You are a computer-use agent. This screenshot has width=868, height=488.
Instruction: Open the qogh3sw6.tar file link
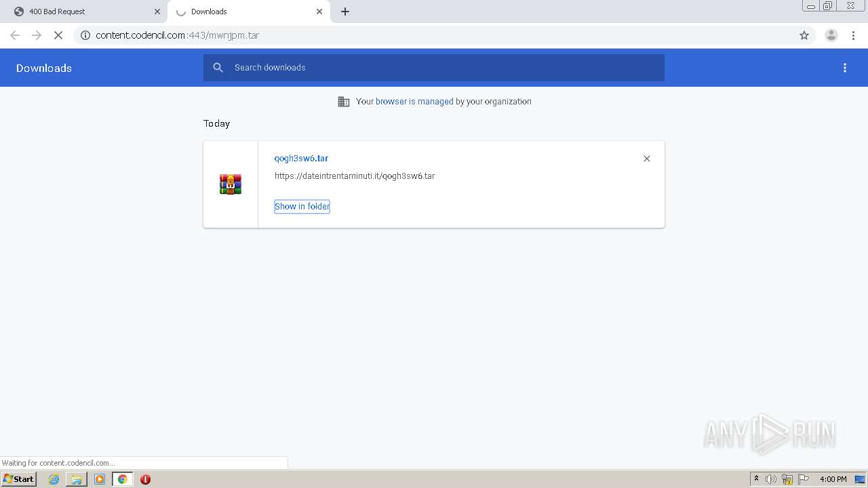[301, 159]
